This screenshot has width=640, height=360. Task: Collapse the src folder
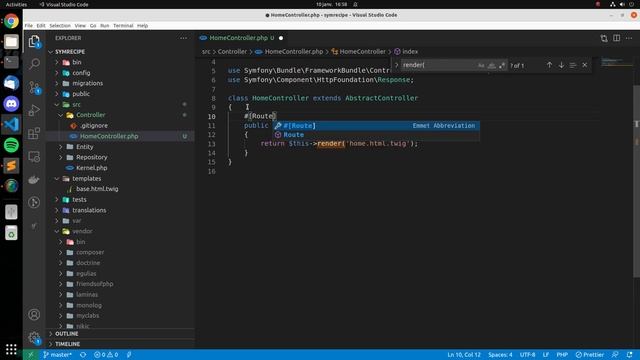pyautogui.click(x=120, y=104)
